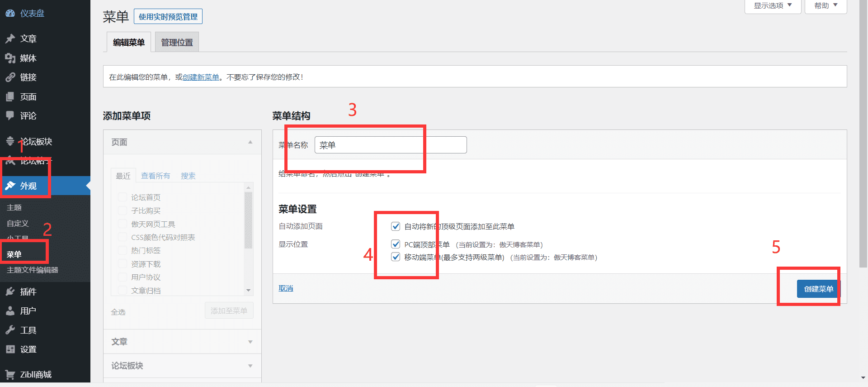The image size is (868, 387).
Task: Check the 用户协议 page checkbox
Action: 122,277
